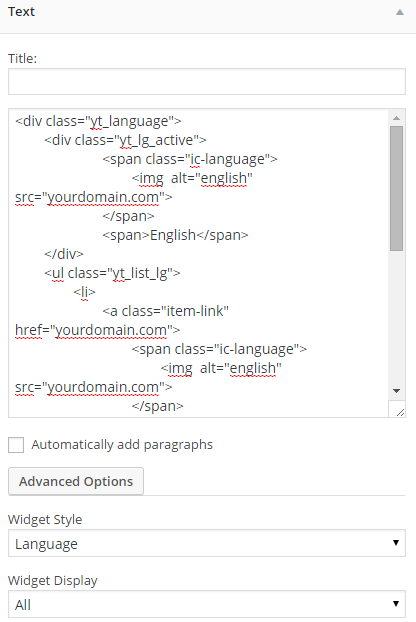Click the line <a class="item-link"

[x=165, y=311]
